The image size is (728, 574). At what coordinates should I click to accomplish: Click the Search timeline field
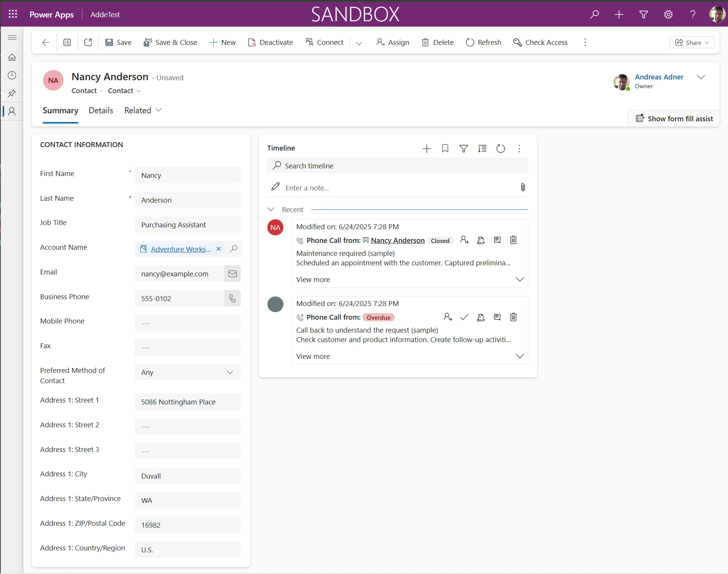[x=397, y=166]
